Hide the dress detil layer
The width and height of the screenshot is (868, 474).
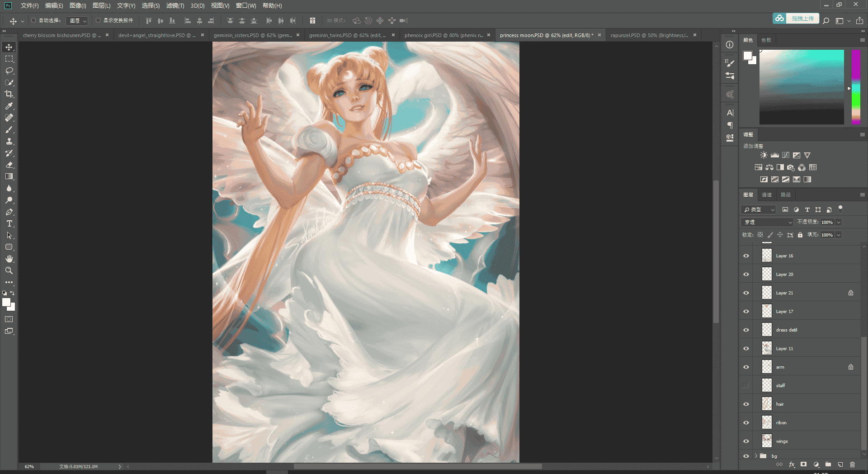[x=746, y=330]
